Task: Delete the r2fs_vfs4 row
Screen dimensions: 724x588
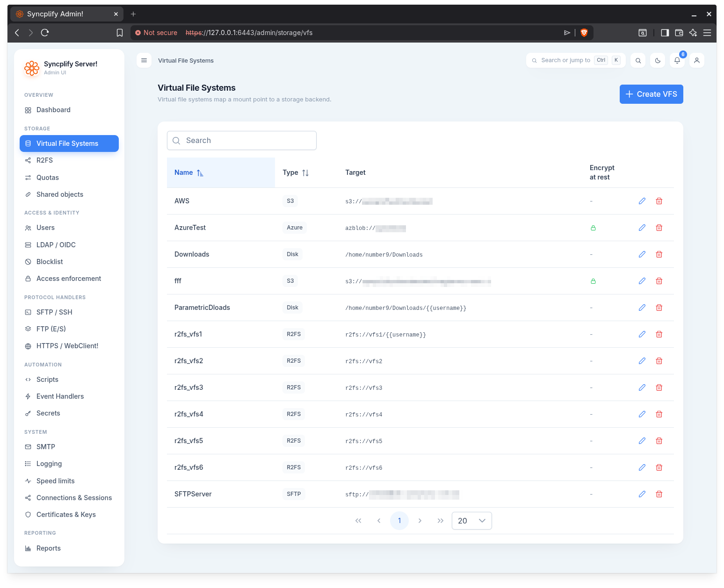Action: pos(659,414)
